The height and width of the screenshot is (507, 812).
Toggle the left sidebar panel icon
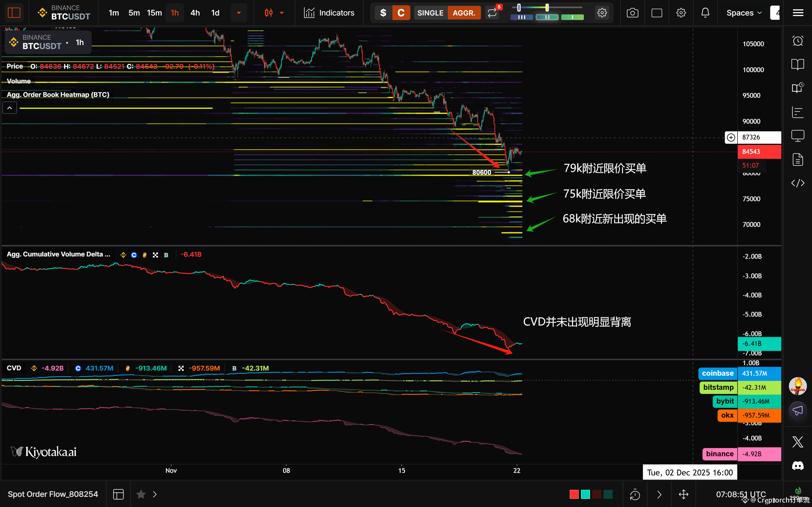[x=14, y=13]
